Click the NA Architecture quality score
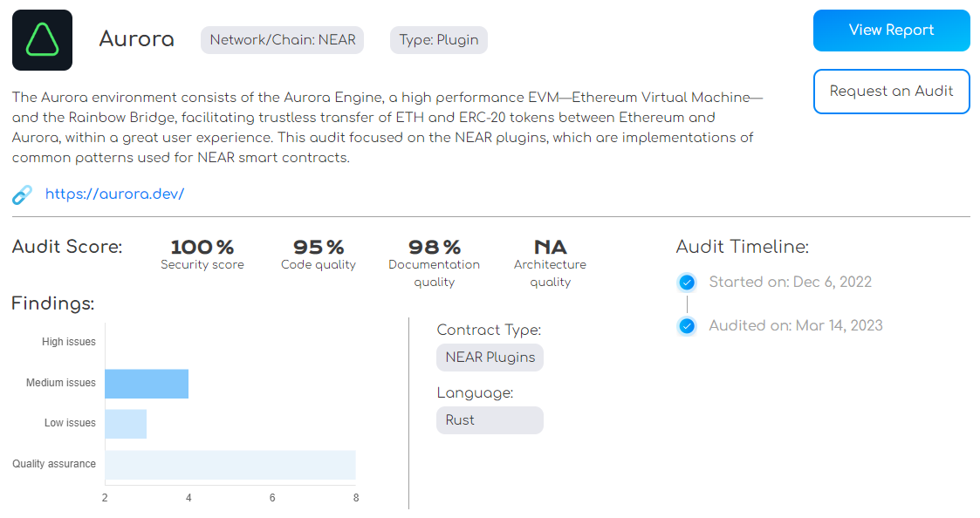This screenshot has width=980, height=518. click(x=550, y=247)
